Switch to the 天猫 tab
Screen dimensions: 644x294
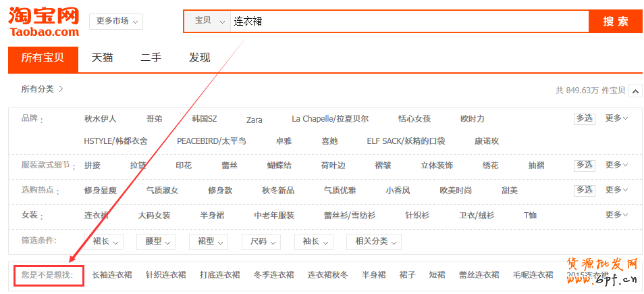click(103, 58)
